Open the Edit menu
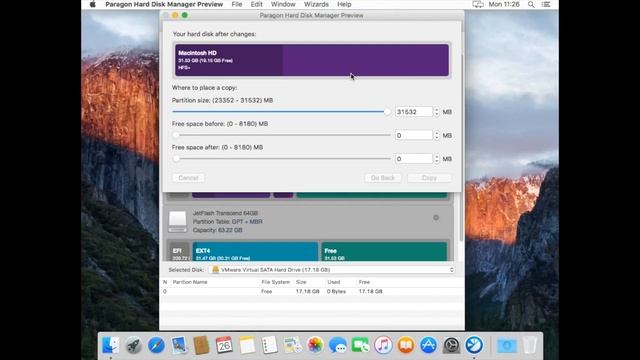Screen dimensions: 640x360 coord(256,4)
